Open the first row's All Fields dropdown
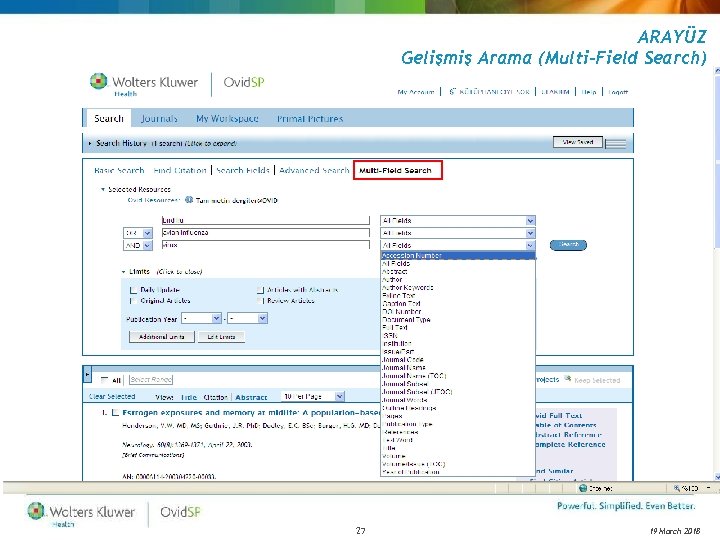Viewport: 720px width, 540px height. (x=458, y=221)
